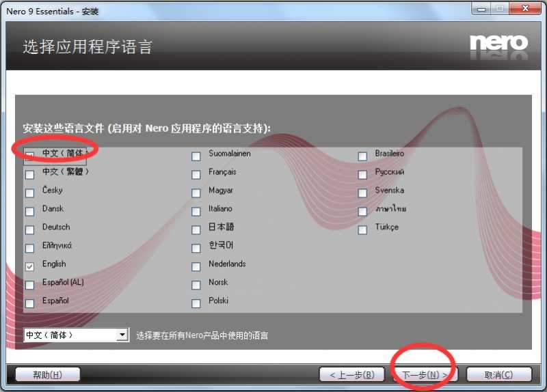
Task: Open help with the 帮助(H) button
Action: (47, 374)
